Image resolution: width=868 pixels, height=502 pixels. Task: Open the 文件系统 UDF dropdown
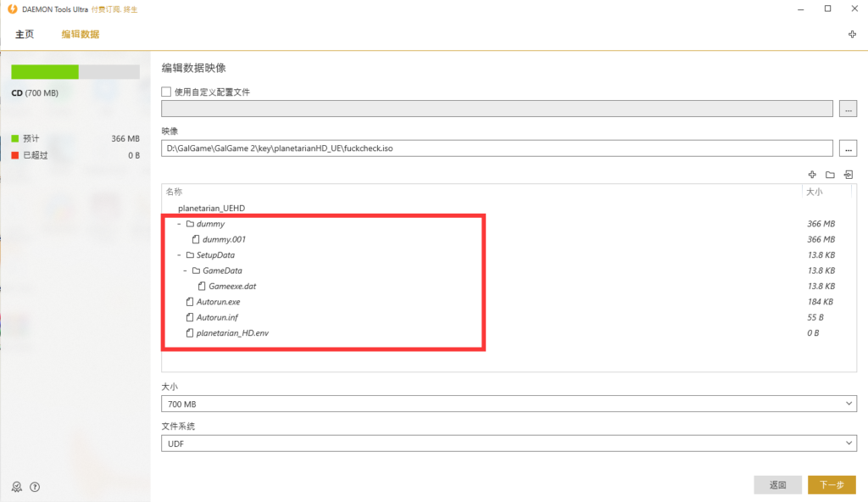[x=509, y=443]
